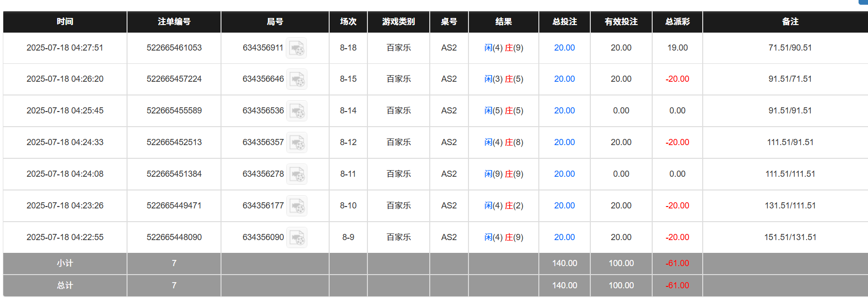Screen dimensions: 868x302
Task: Click the 备注 column header
Action: pyautogui.click(x=790, y=21)
